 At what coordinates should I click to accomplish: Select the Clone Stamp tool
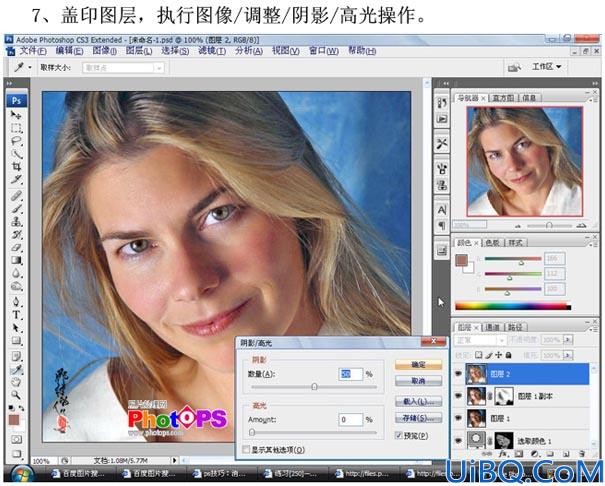pos(16,221)
